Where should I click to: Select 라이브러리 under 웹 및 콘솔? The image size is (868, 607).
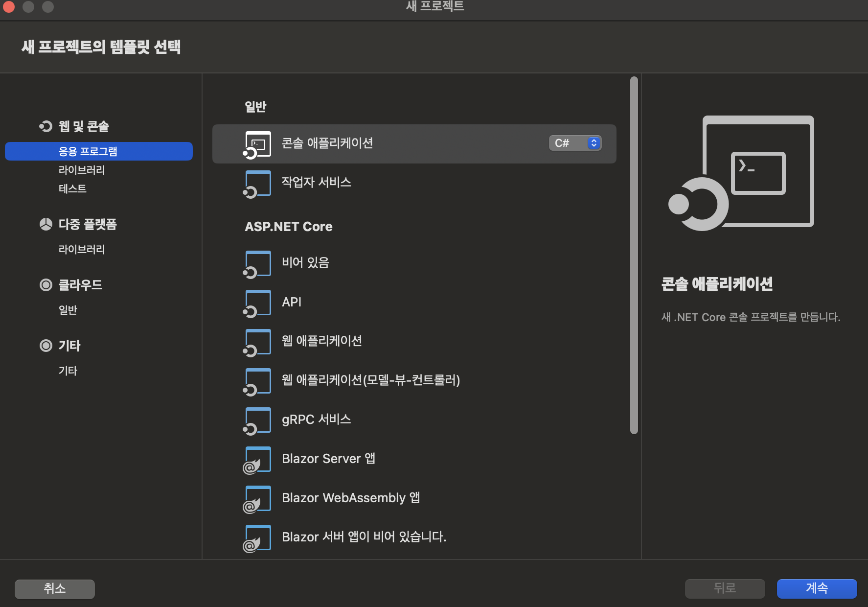pos(82,170)
